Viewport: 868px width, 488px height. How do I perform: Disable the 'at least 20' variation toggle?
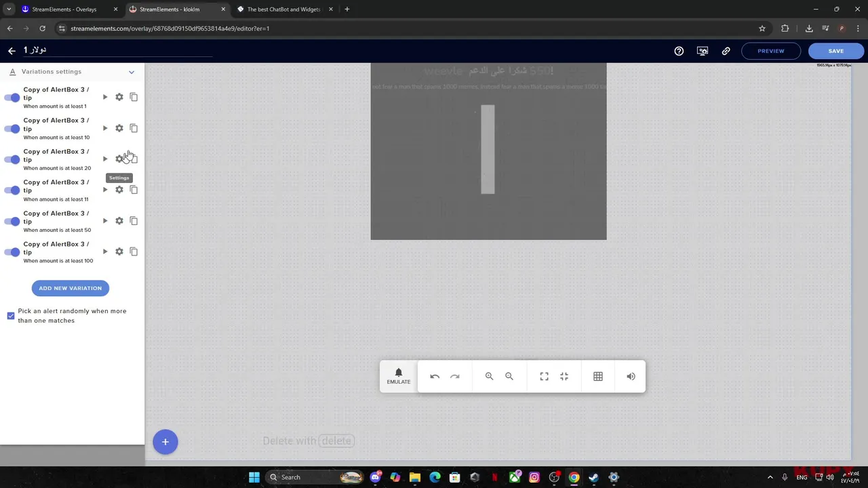point(12,159)
